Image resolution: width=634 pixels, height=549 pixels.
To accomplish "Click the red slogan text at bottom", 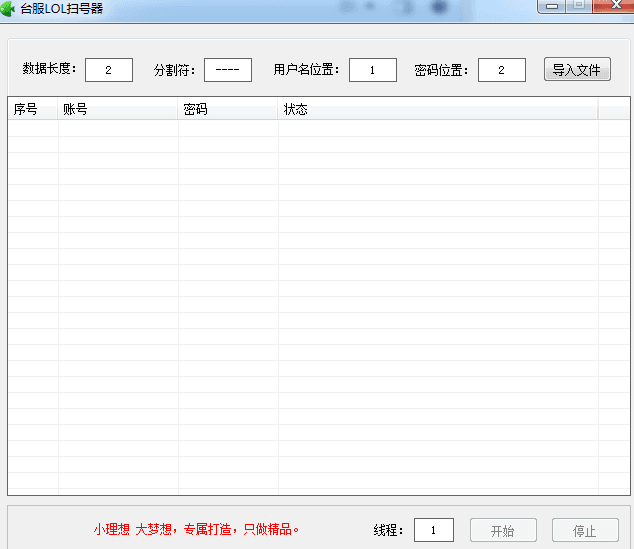I will click(197, 530).
